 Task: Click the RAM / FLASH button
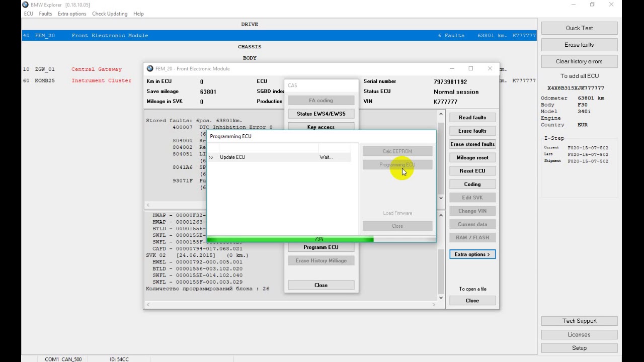(x=472, y=237)
